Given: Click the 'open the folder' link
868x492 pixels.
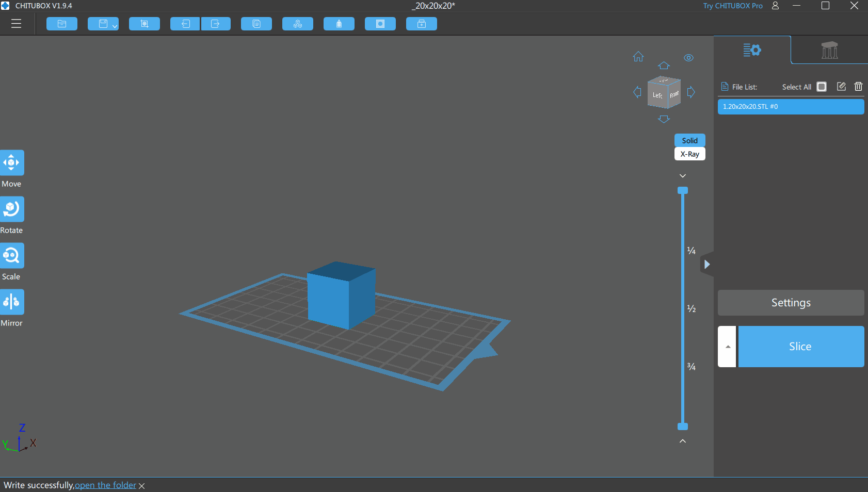Looking at the screenshot, I should (106, 485).
